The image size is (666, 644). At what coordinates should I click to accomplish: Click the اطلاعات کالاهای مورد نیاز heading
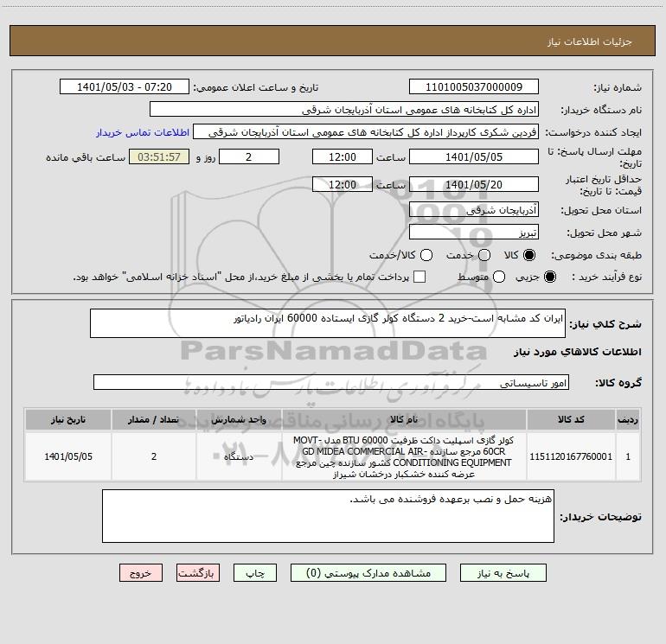(577, 352)
